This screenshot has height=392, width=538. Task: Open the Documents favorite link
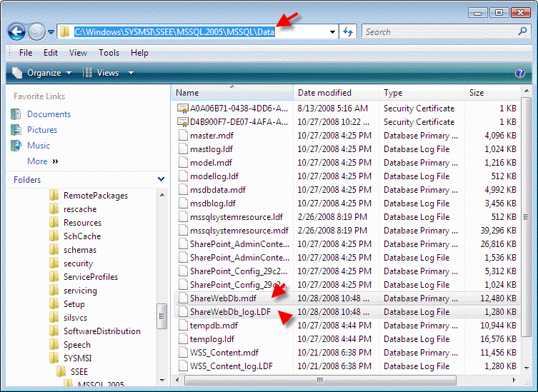[x=49, y=114]
